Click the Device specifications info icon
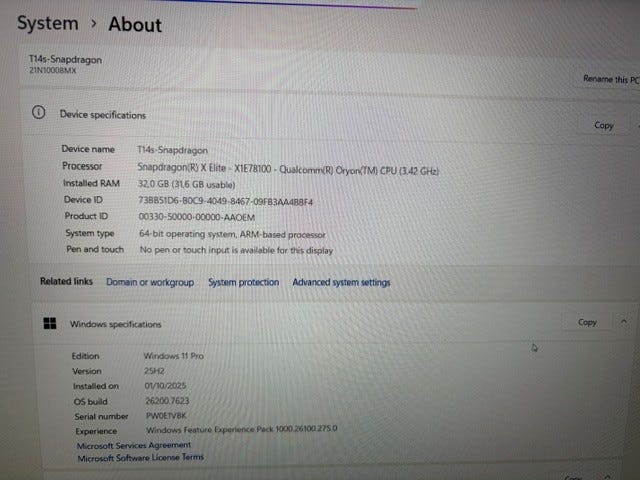Screen dimensions: 640x480 [38, 112]
